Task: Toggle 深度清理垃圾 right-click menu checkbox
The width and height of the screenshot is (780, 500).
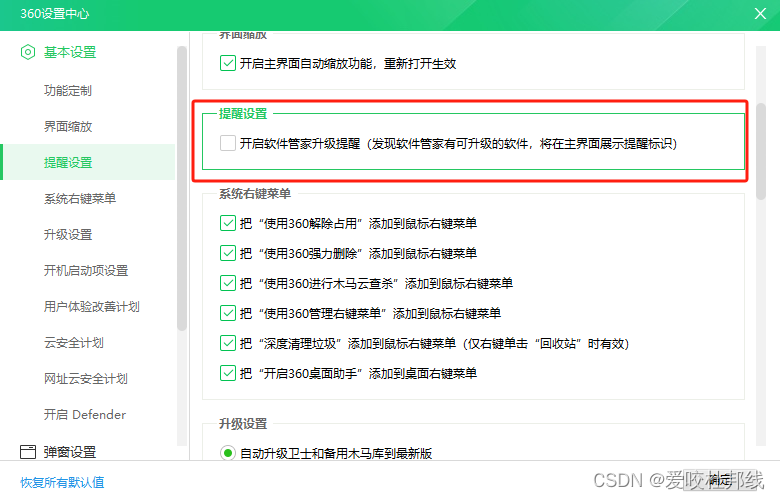Action: (228, 343)
